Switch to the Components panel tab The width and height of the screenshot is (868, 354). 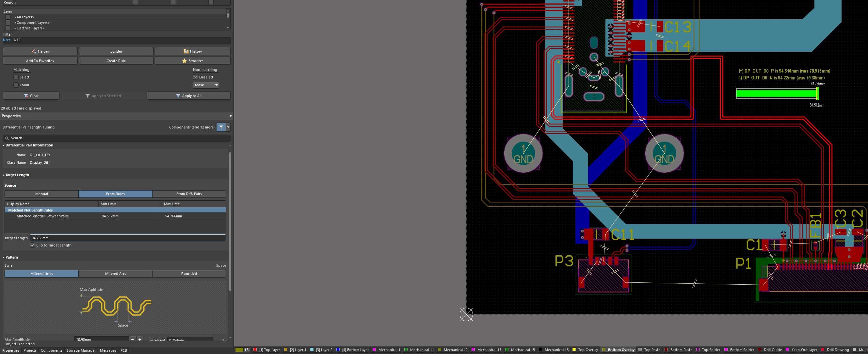tap(52, 350)
